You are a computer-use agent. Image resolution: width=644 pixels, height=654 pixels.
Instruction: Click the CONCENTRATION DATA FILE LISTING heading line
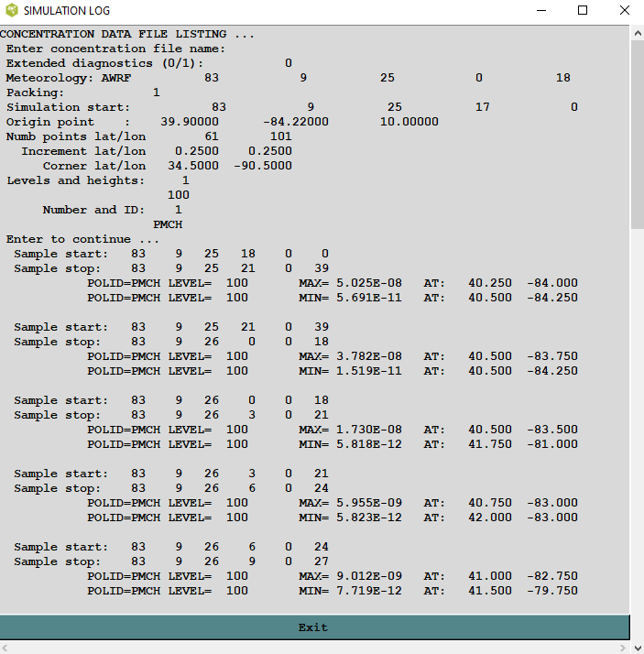(126, 34)
